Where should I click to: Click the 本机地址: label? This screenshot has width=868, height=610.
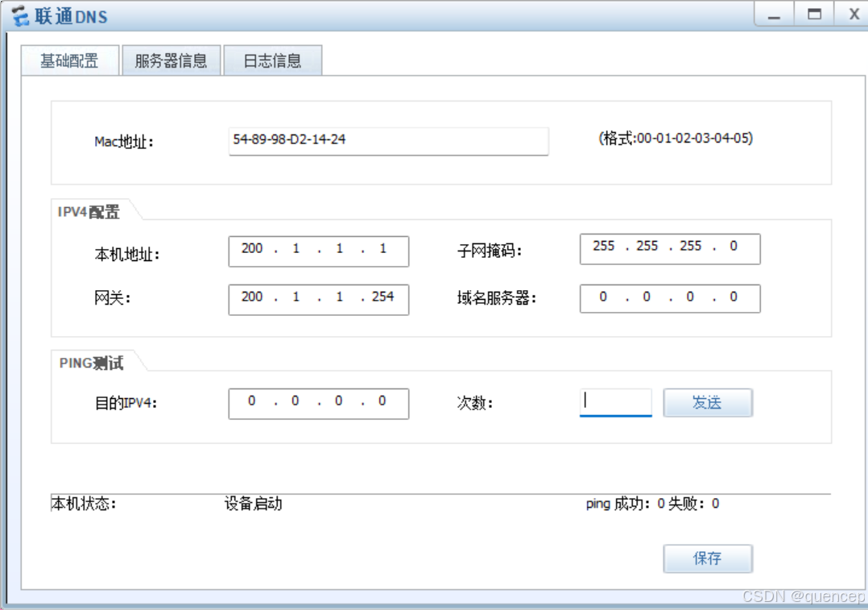point(127,255)
